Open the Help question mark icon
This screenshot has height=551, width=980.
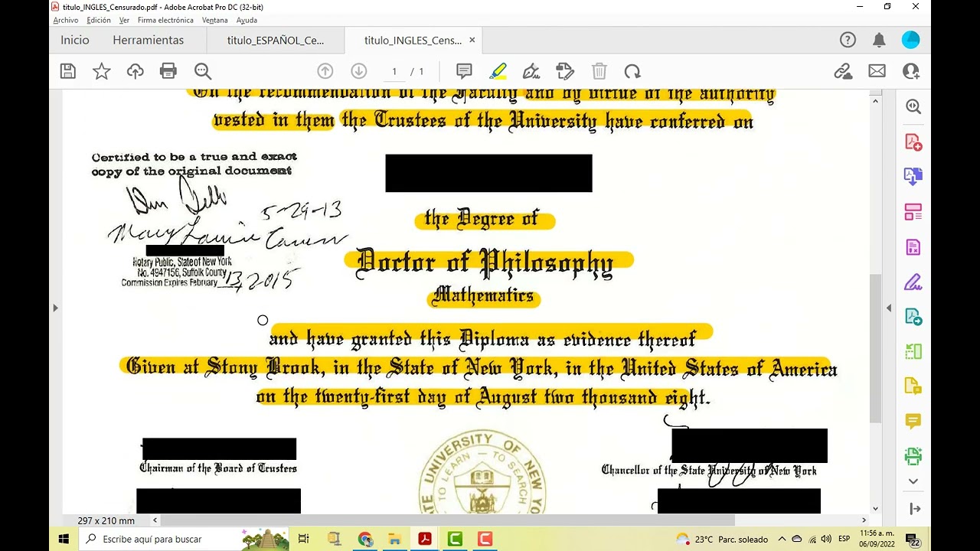pyautogui.click(x=848, y=40)
